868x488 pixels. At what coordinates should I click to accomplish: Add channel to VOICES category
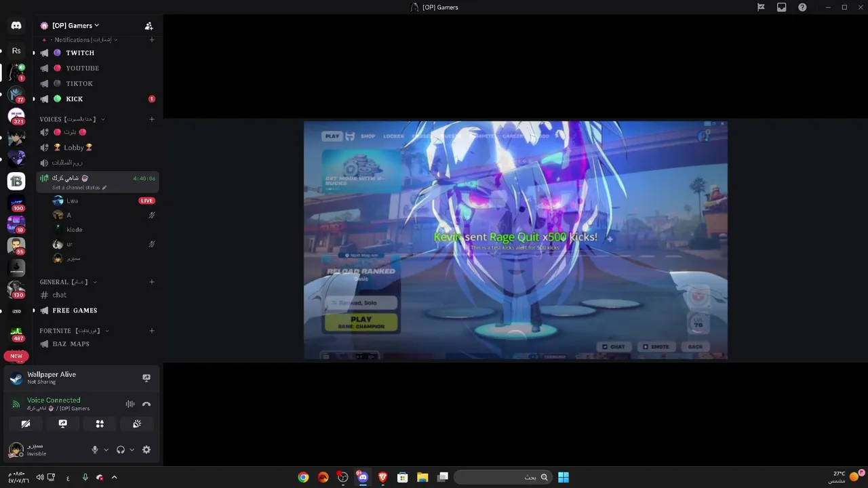152,119
